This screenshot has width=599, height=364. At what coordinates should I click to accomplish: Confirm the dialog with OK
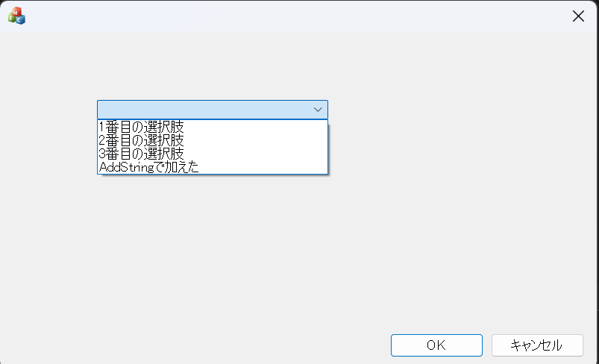click(436, 345)
